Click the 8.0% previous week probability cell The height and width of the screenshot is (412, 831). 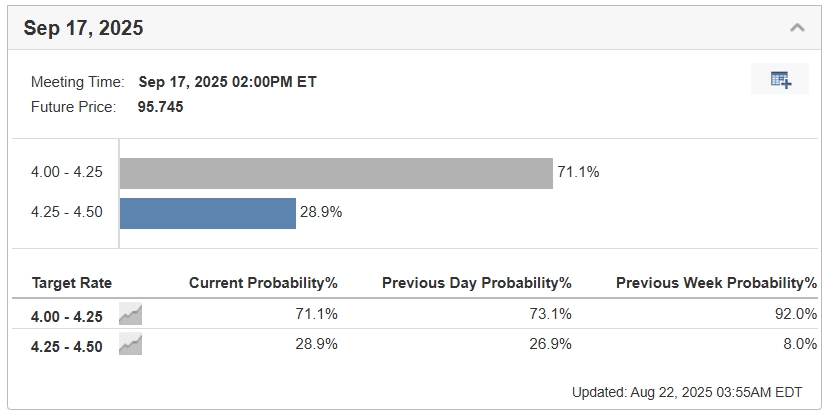[800, 344]
